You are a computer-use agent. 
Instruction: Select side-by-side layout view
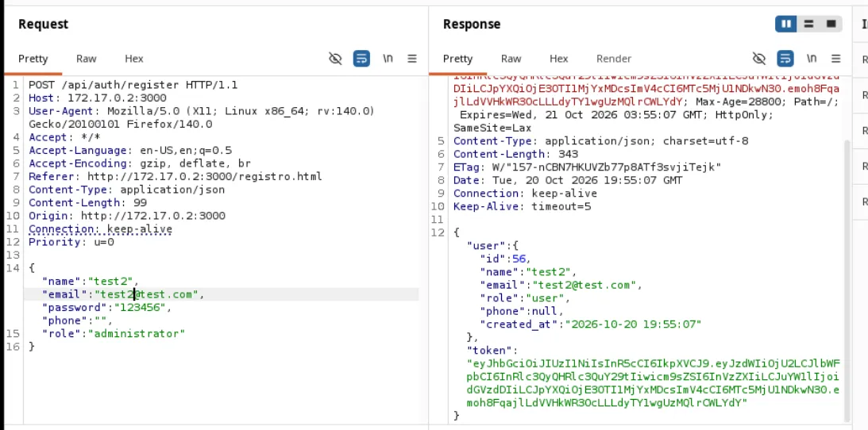[786, 25]
